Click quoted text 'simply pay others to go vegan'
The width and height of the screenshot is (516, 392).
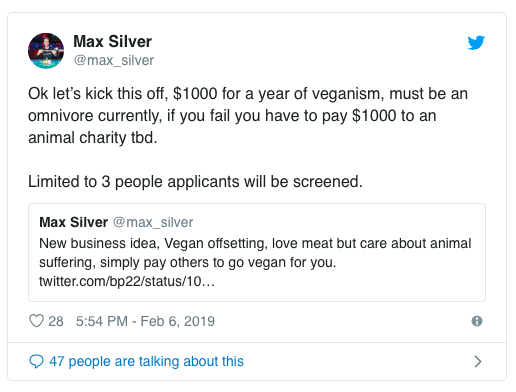(191, 262)
